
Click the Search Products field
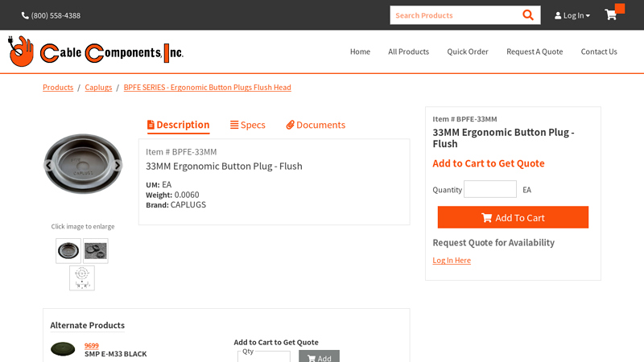(x=453, y=15)
